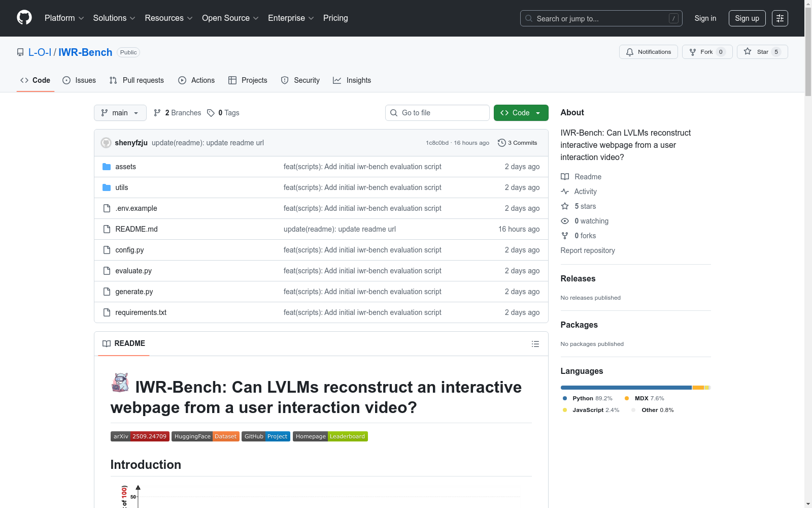Click the Python language segment in bar
Viewport: 812px width, 508px height.
tap(626, 388)
